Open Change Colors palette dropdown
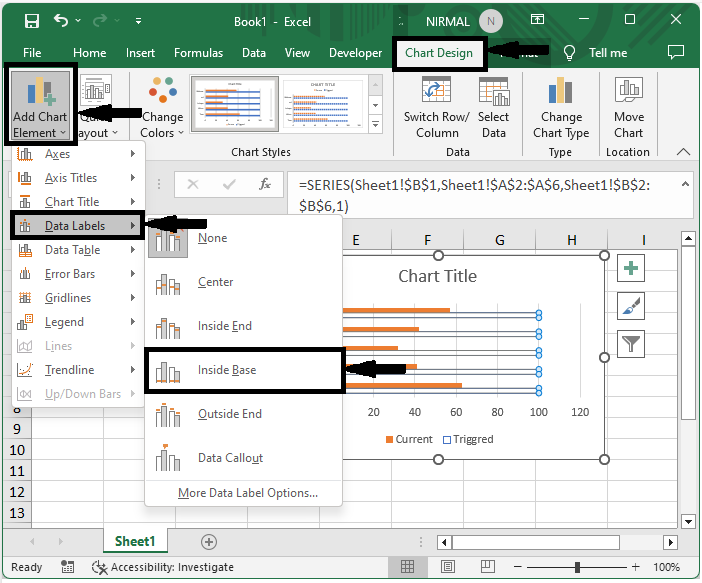This screenshot has width=702, height=583. click(x=162, y=107)
